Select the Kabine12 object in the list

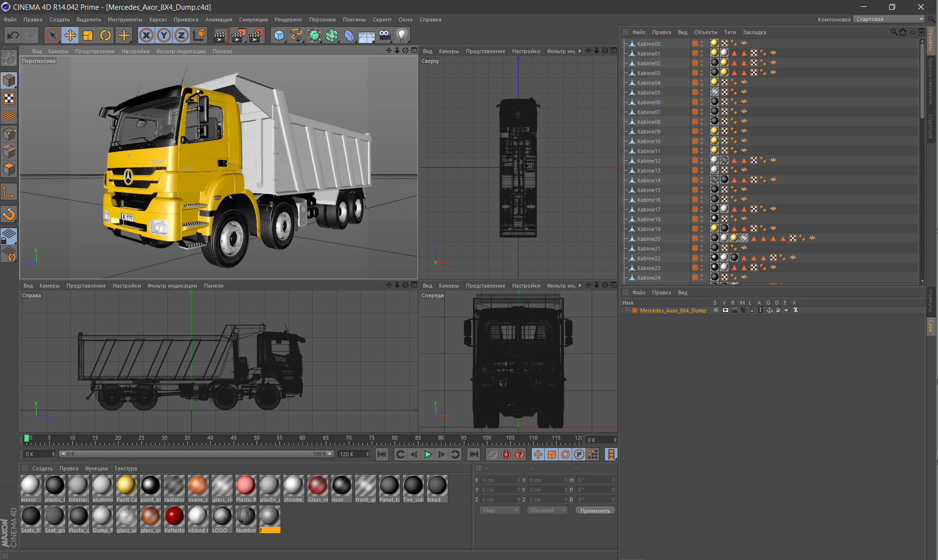pyautogui.click(x=648, y=161)
